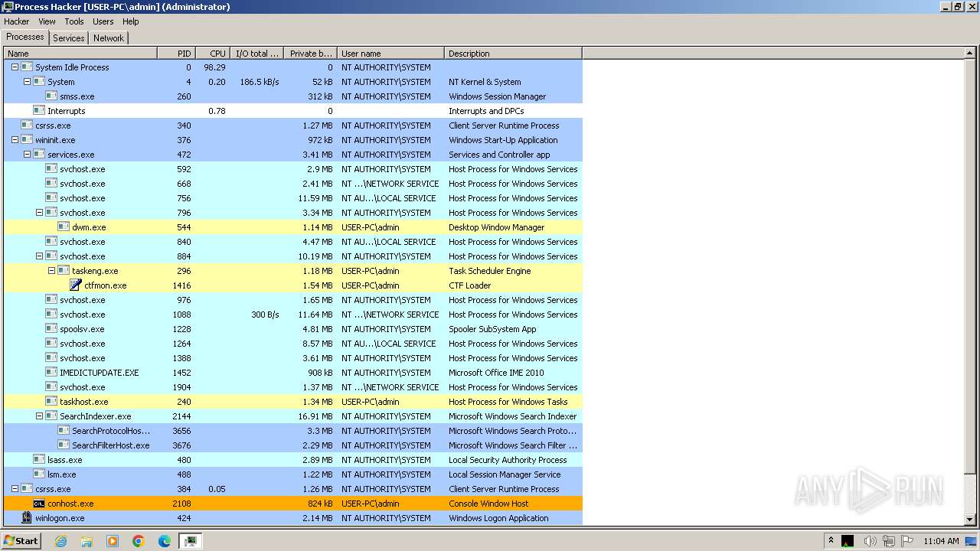Click the spoolsv.exe process icon
The image size is (980, 551).
tap(51, 329)
